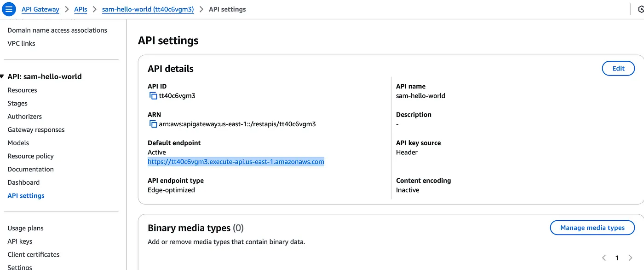
Task: Open VPC links in sidebar
Action: [x=22, y=43]
